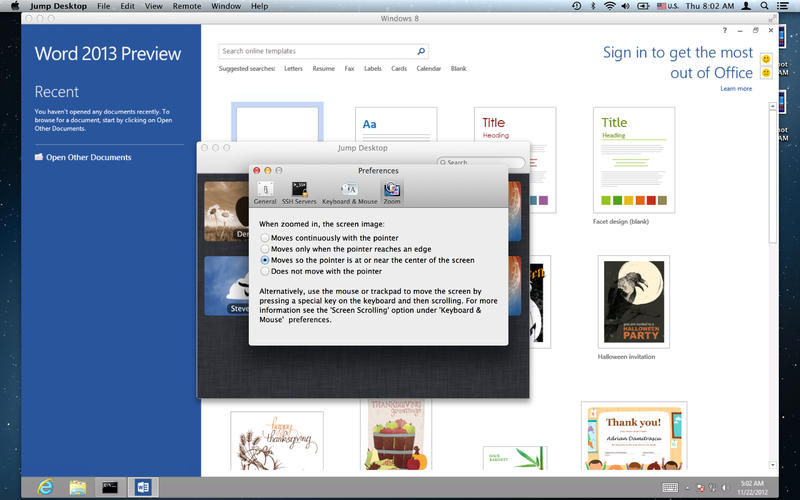Open the View menu
This screenshot has height=500, width=800.
(x=154, y=6)
